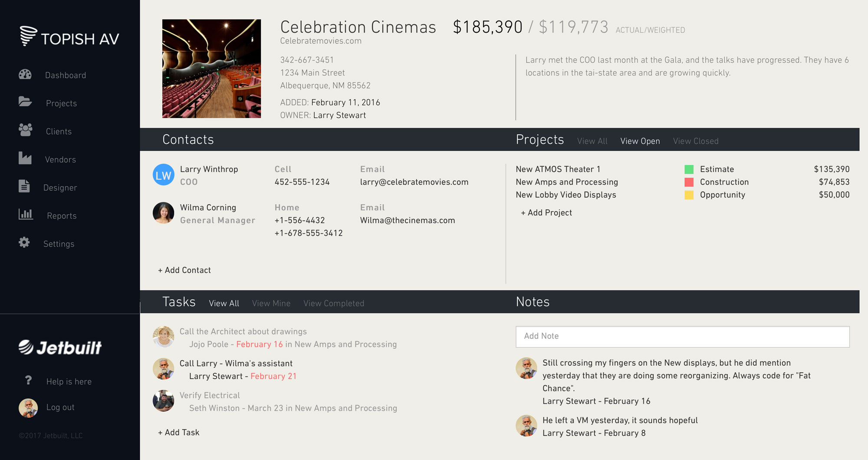Click red Construction status swatch

tap(689, 182)
